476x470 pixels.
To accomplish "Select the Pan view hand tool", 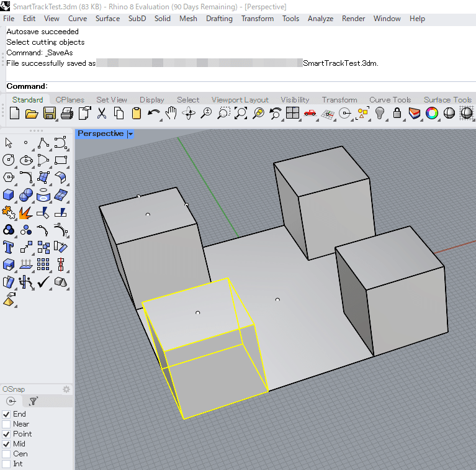I will click(x=171, y=113).
